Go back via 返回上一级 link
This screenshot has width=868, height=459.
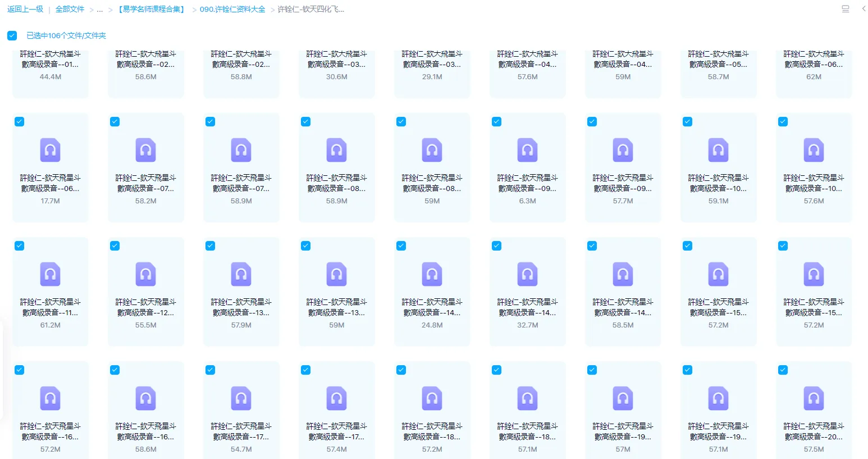[x=25, y=9]
